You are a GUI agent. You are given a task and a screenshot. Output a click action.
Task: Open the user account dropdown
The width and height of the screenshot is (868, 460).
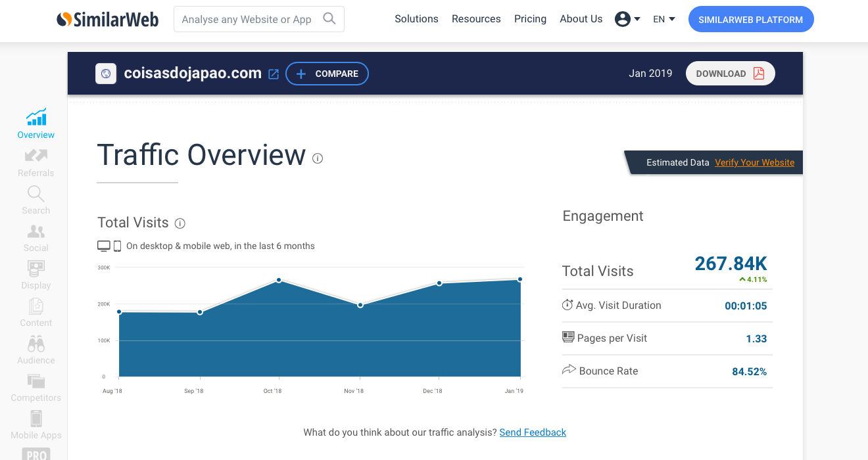[627, 19]
